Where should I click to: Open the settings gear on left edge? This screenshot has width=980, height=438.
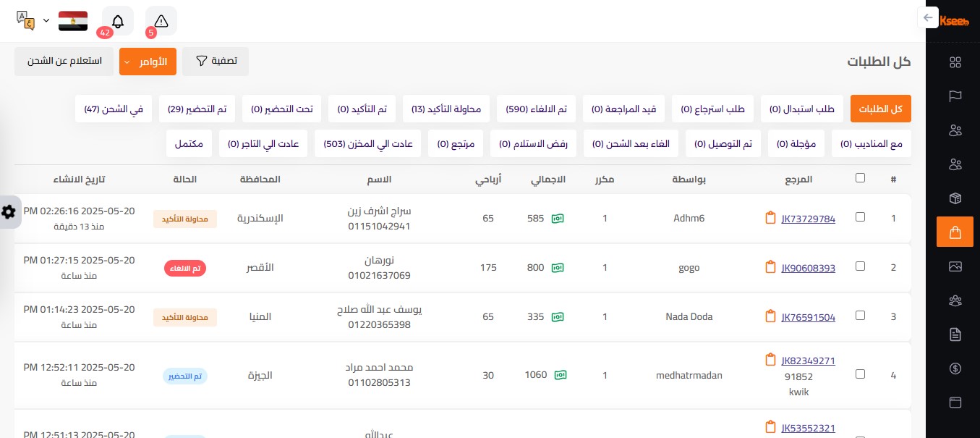[x=9, y=212]
